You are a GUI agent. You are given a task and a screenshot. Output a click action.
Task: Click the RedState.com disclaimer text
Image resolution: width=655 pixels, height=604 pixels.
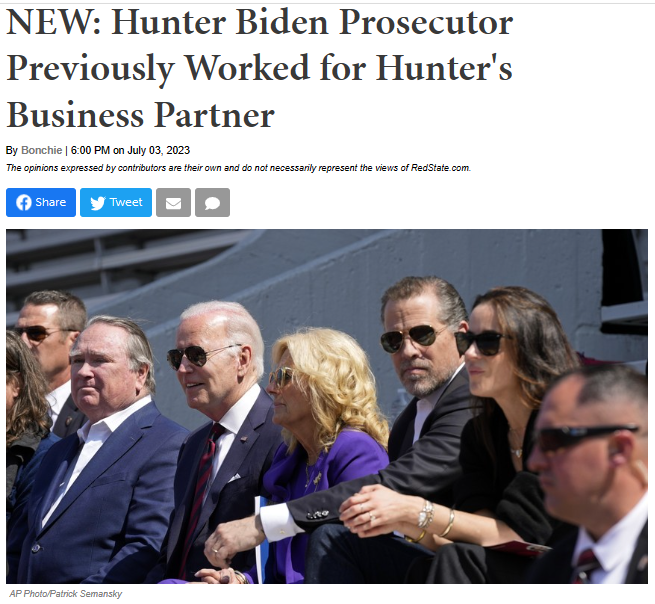[238, 168]
